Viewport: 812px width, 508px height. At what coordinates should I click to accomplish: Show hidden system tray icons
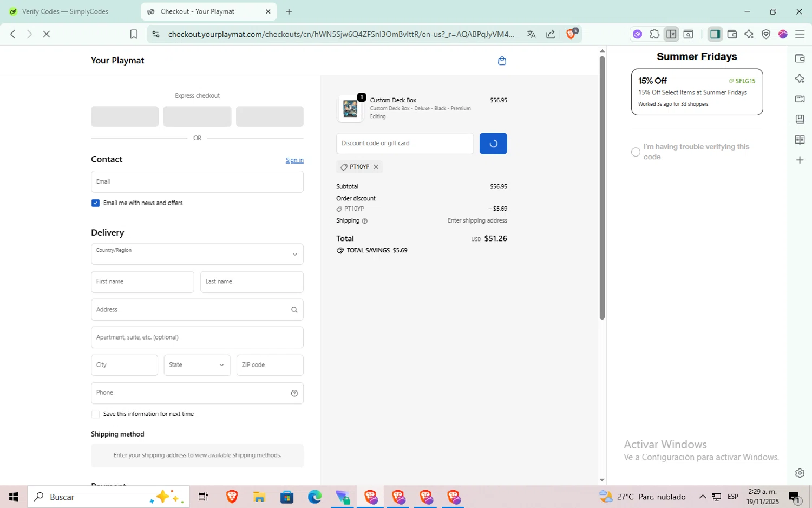[x=702, y=497]
